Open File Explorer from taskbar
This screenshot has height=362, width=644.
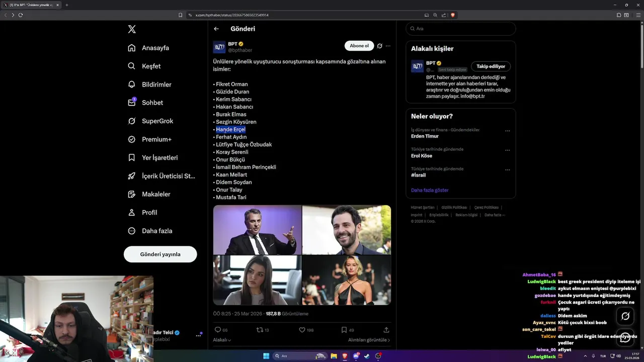pos(334,356)
